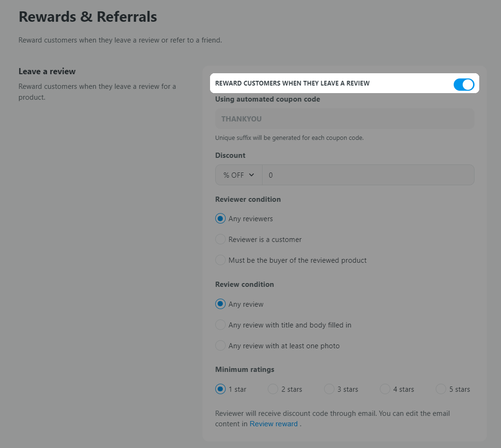Click the THANKYOU coupon code field
The width and height of the screenshot is (501, 448).
pos(345,119)
